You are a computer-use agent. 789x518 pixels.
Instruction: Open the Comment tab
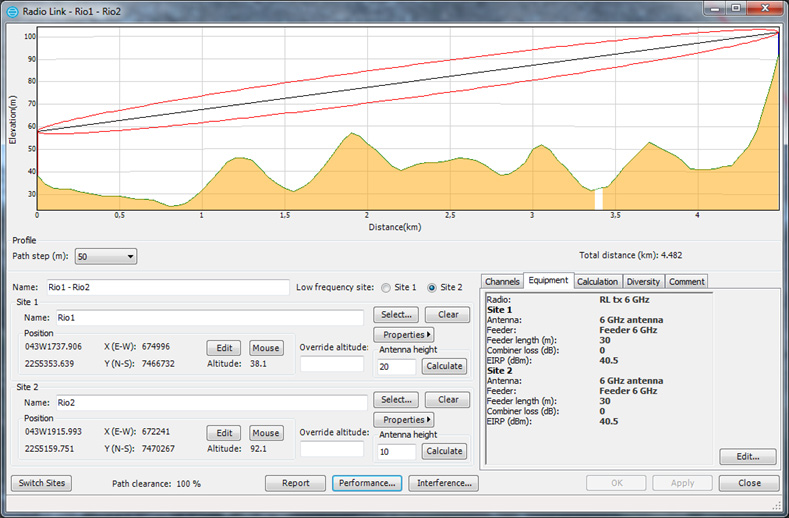click(687, 282)
